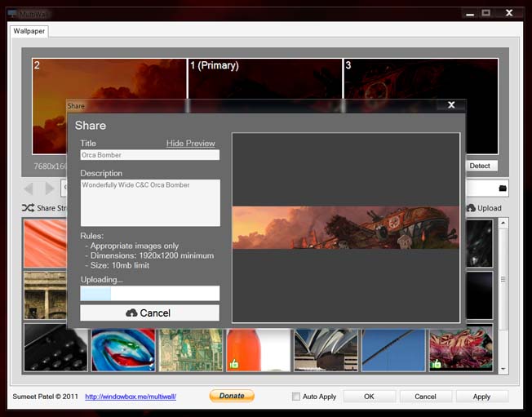Maximize the MultiWall window
This screenshot has width=532, height=417.
[x=485, y=13]
